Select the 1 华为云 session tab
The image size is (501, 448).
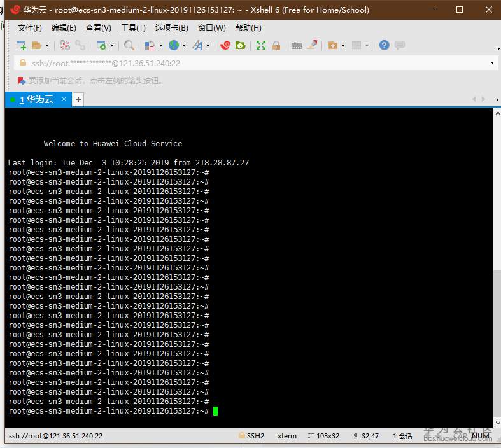tap(38, 100)
